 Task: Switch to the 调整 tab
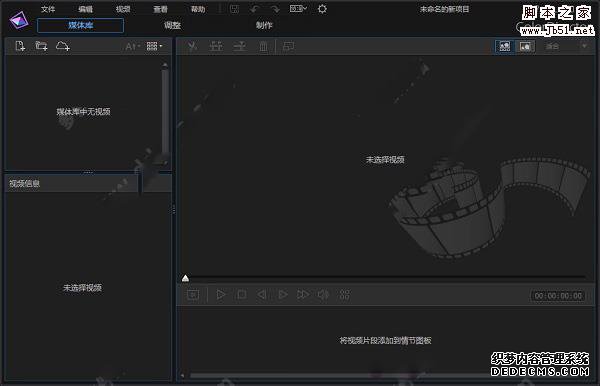click(172, 26)
